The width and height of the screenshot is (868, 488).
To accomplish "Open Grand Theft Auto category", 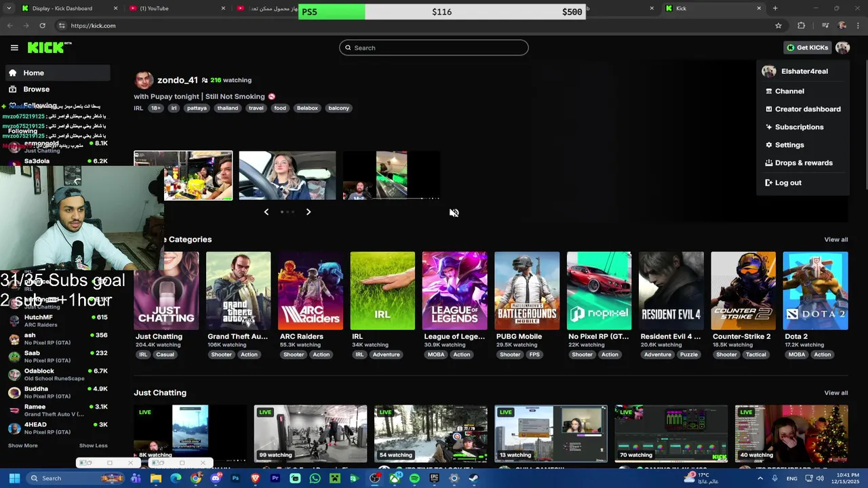I will pyautogui.click(x=238, y=291).
